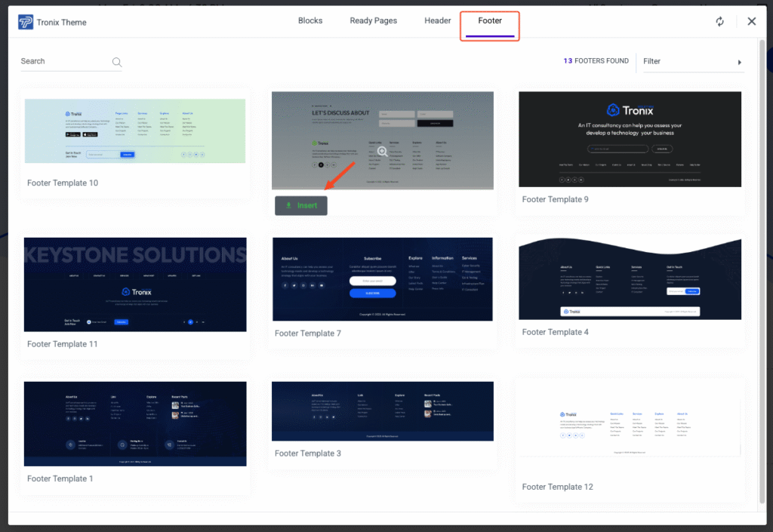
Task: Open the Ready Pages tab
Action: (373, 21)
